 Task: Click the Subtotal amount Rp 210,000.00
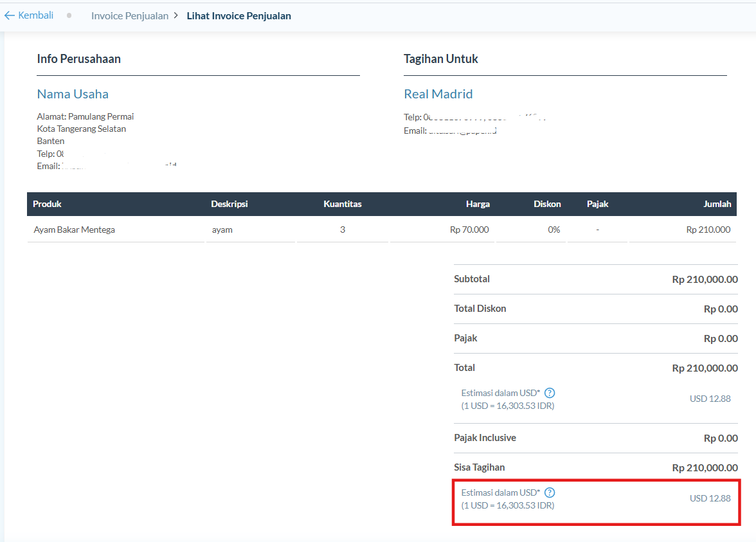pos(705,280)
